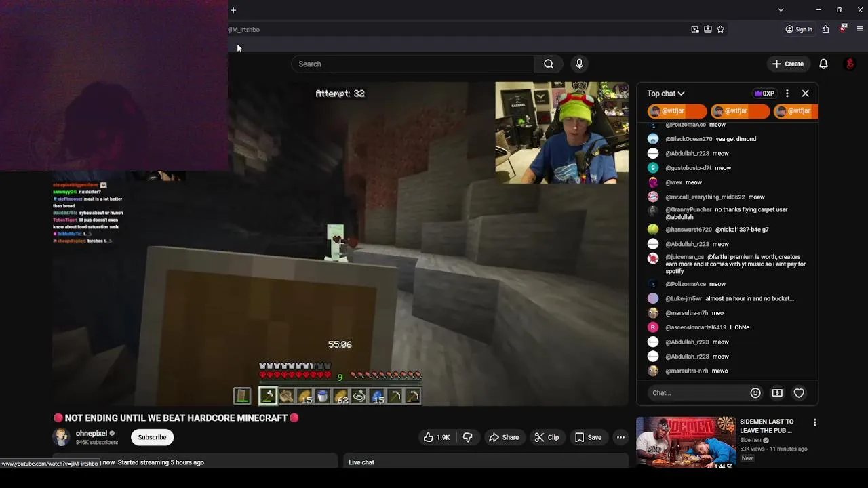Click the install app icon in address bar
This screenshot has width=868, height=488.
point(708,29)
